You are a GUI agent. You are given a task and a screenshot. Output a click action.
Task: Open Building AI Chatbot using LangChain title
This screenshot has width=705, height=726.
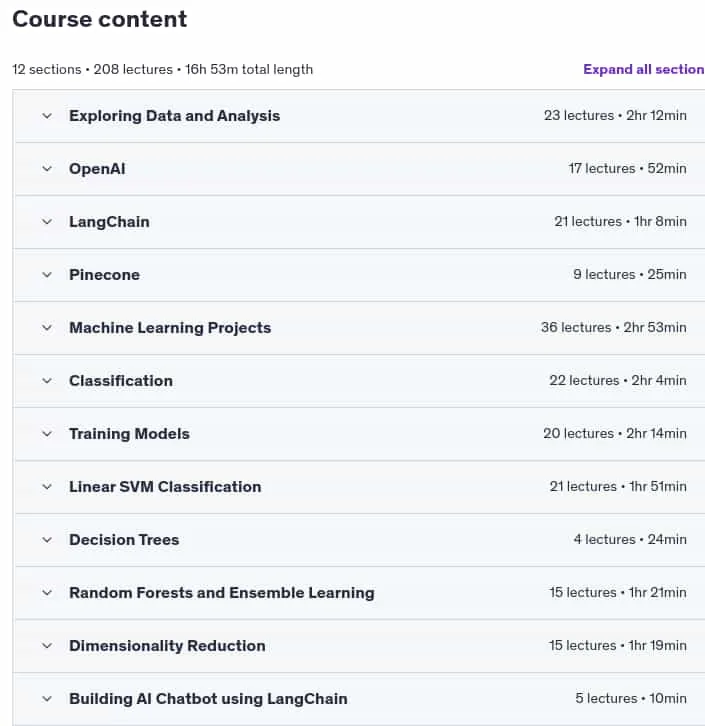point(208,699)
